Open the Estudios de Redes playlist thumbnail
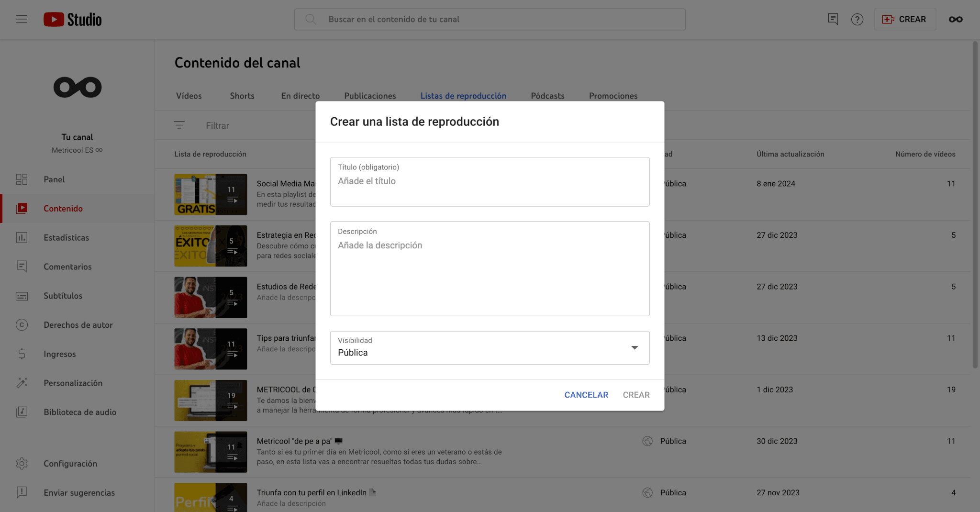The height and width of the screenshot is (512, 980). point(211,297)
